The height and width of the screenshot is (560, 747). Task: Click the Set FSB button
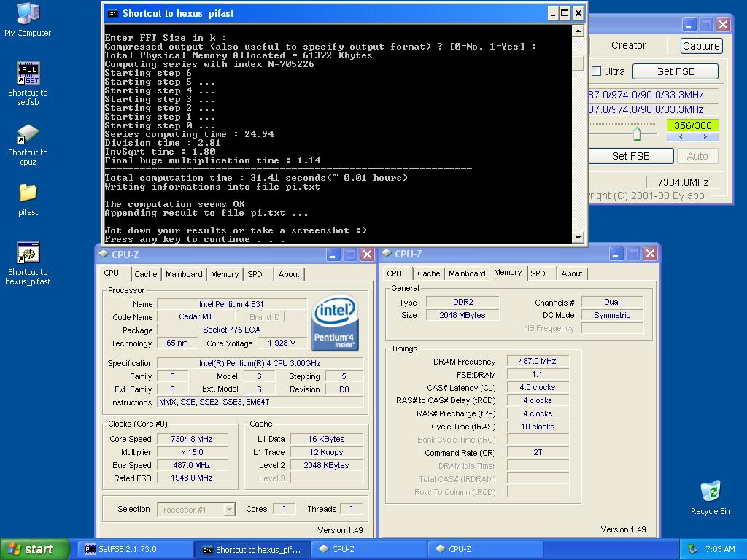(x=631, y=156)
